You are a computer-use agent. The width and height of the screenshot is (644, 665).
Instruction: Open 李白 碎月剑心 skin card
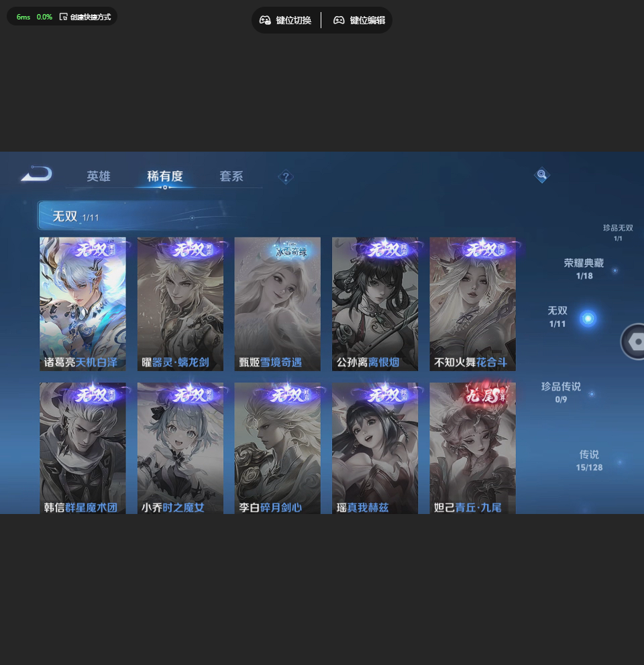click(x=278, y=448)
